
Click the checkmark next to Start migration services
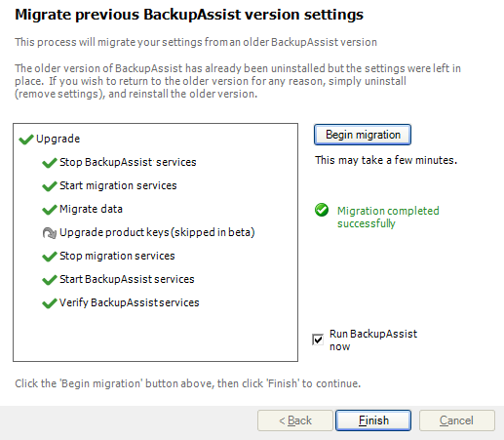[x=50, y=186]
